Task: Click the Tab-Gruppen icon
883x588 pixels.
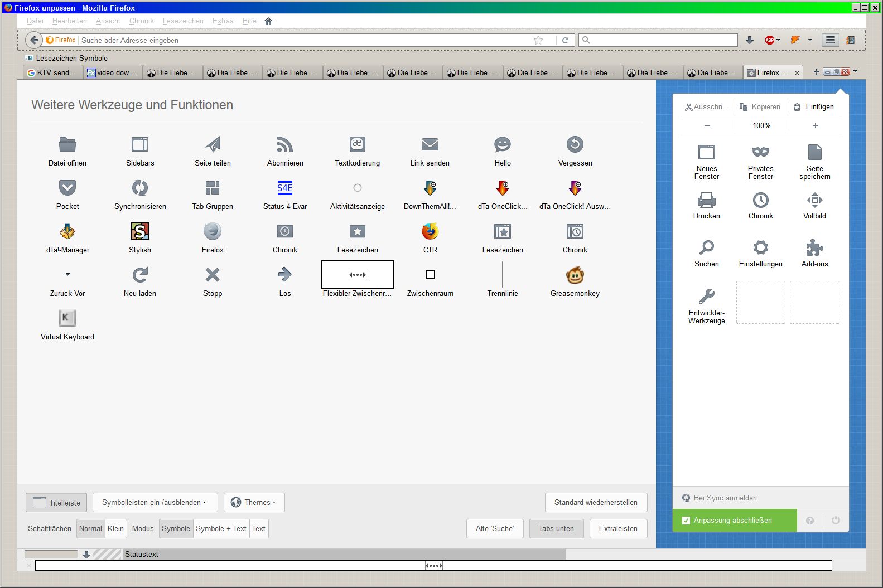Action: point(213,188)
